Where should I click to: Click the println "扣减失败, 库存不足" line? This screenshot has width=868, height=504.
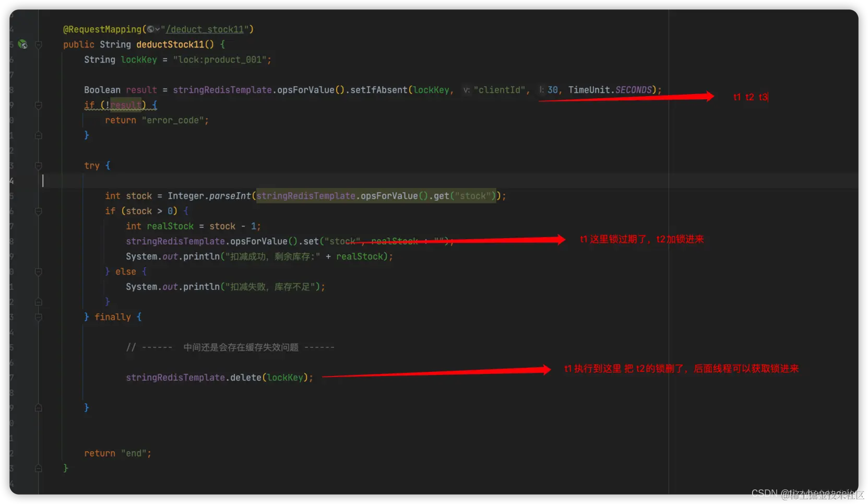coord(225,287)
